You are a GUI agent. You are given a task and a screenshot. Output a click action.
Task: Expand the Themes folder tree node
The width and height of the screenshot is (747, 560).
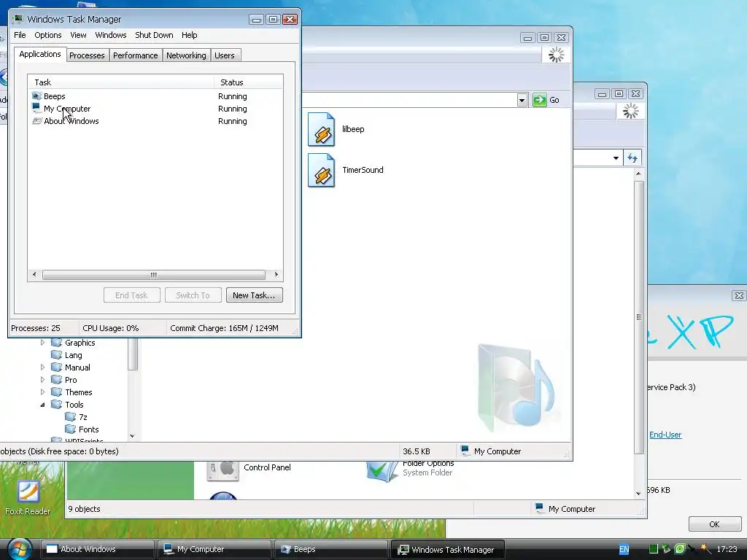point(42,392)
